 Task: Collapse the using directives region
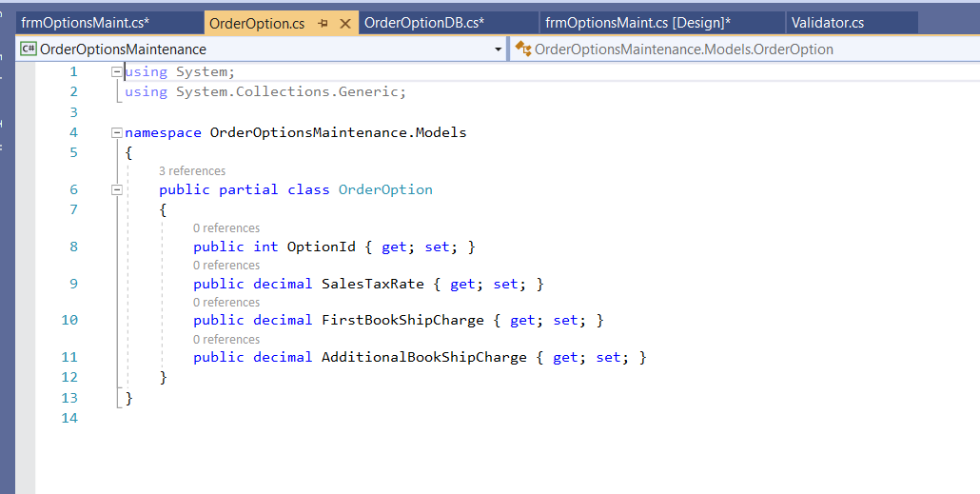(x=116, y=72)
